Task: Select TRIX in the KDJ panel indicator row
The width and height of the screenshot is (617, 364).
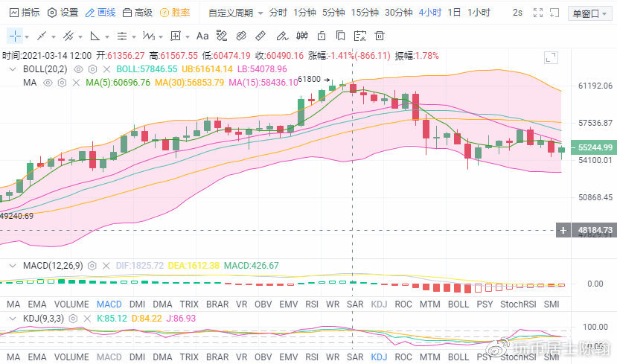Action: pyautogui.click(x=189, y=357)
